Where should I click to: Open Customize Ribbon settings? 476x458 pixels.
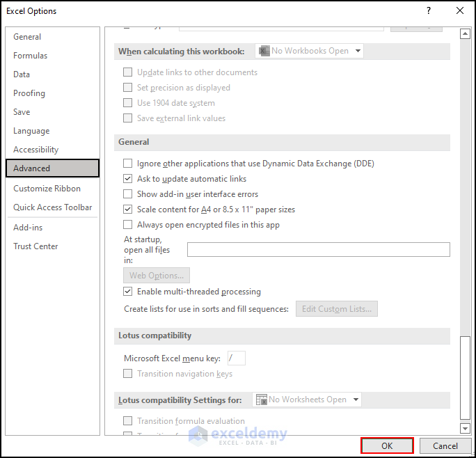click(47, 189)
